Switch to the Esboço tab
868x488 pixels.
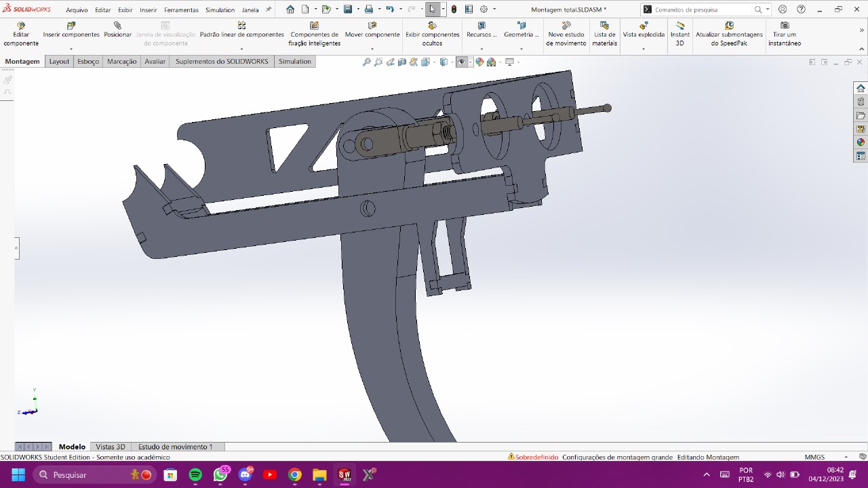[x=88, y=61]
